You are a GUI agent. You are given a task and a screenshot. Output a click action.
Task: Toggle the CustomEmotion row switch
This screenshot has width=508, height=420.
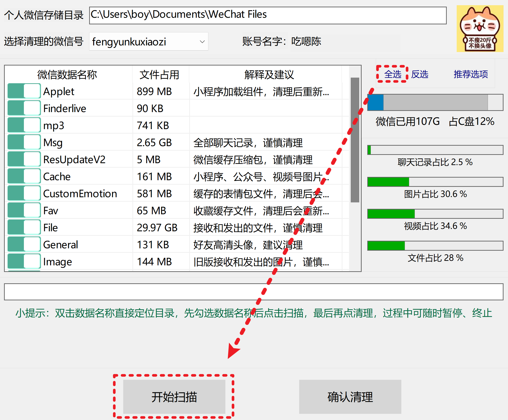click(24, 193)
